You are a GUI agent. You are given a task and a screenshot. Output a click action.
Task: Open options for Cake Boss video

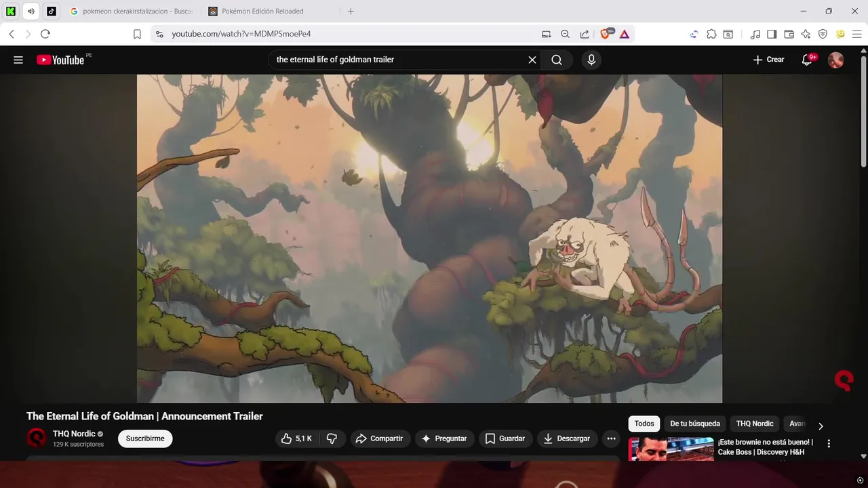[829, 443]
